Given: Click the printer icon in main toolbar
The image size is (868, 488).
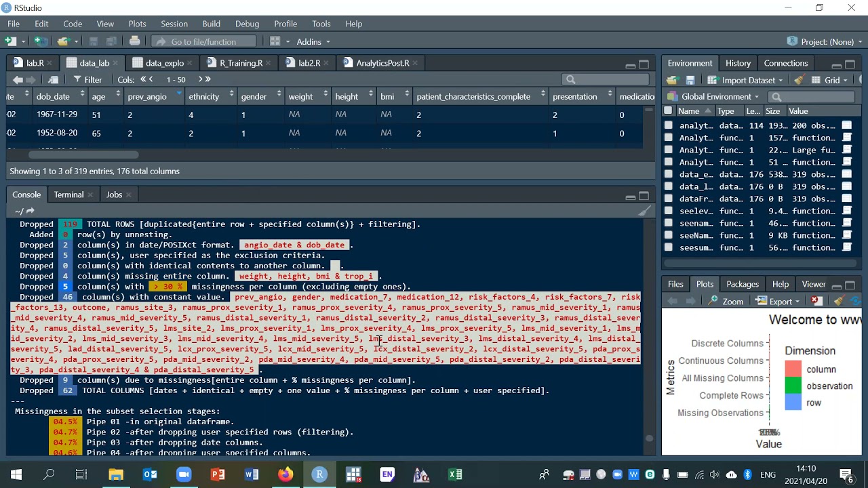Looking at the screenshot, I should (134, 41).
